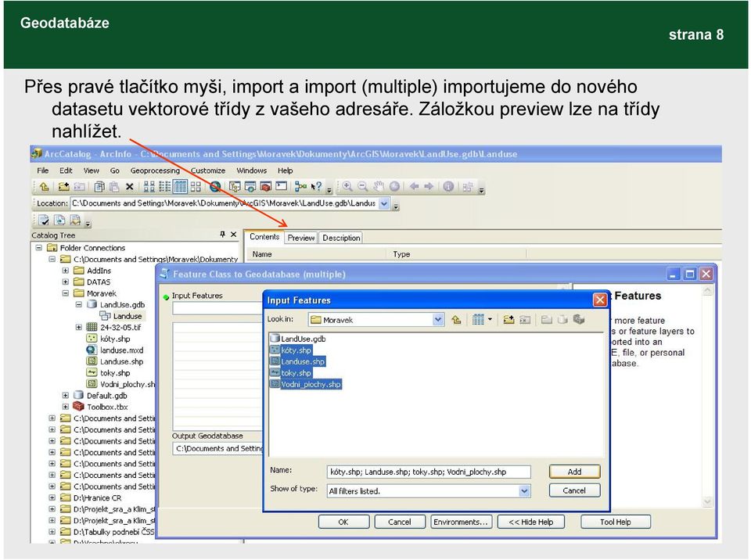This screenshot has width=751, height=560.
Task: Click Connect To Folder icon in ArcCatalog toolbar
Action: (x=63, y=187)
